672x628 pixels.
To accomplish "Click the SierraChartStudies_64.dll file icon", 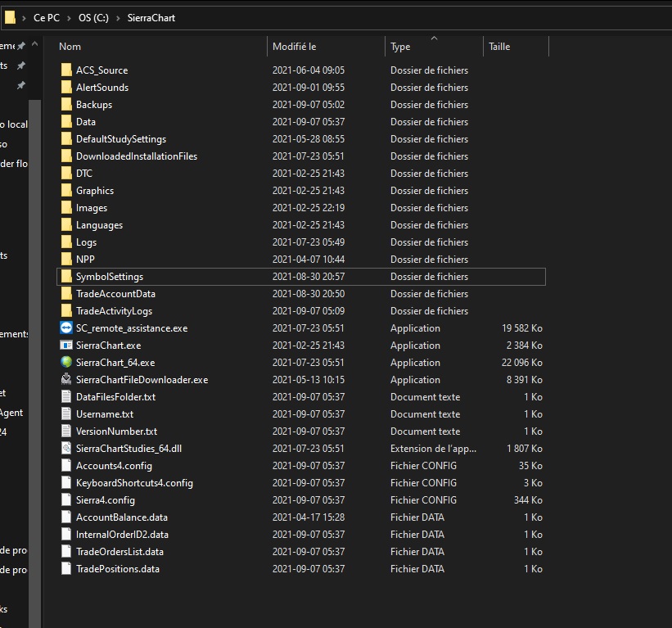I will pos(66,448).
